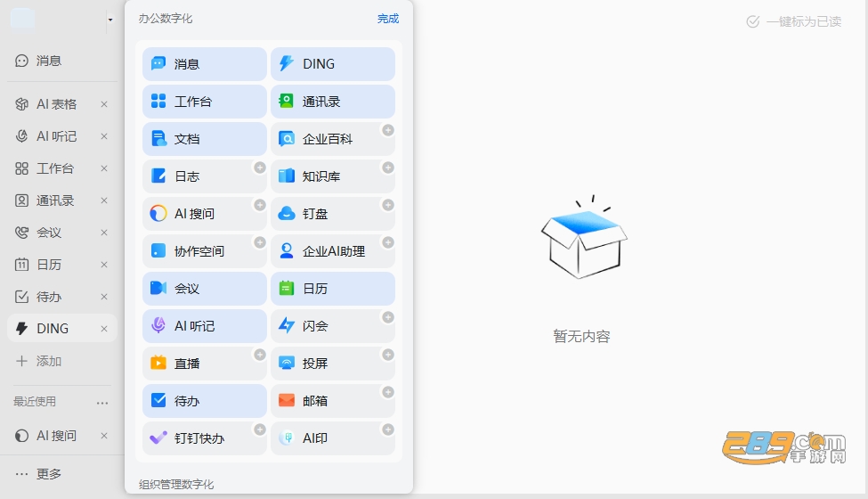Open 工作台 in the left sidebar

pyautogui.click(x=55, y=168)
